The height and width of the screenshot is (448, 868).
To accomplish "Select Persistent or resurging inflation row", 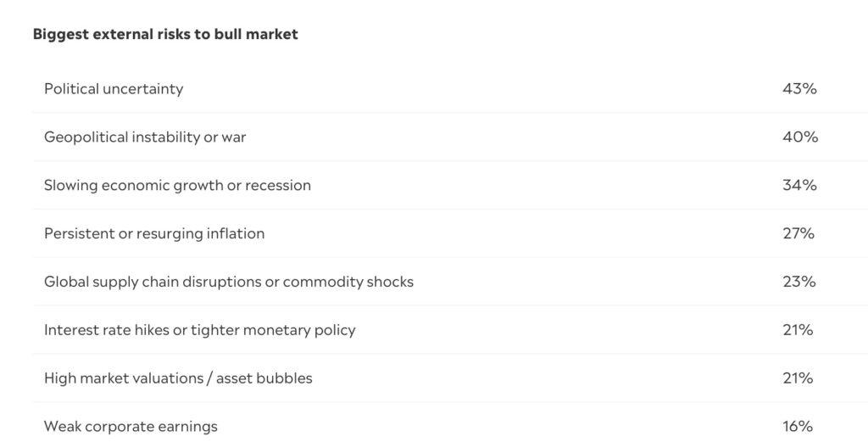I will [154, 233].
